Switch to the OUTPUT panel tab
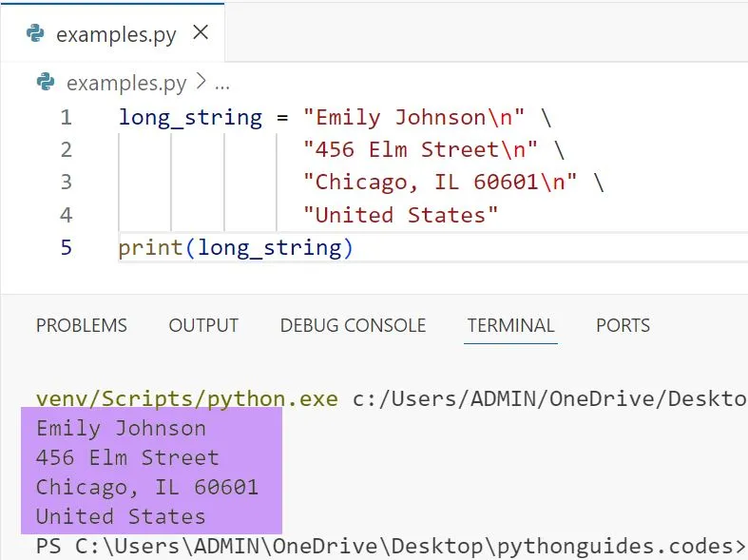Image resolution: width=748 pixels, height=560 pixels. (x=203, y=325)
